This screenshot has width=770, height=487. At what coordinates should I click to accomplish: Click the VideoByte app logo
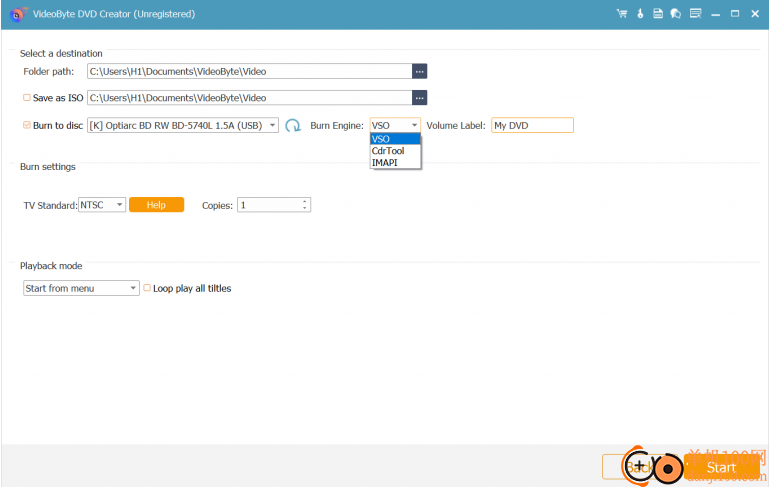18,14
